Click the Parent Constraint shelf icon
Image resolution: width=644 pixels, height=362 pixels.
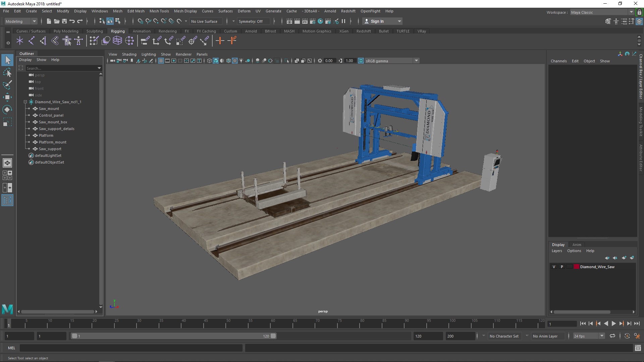(x=145, y=41)
